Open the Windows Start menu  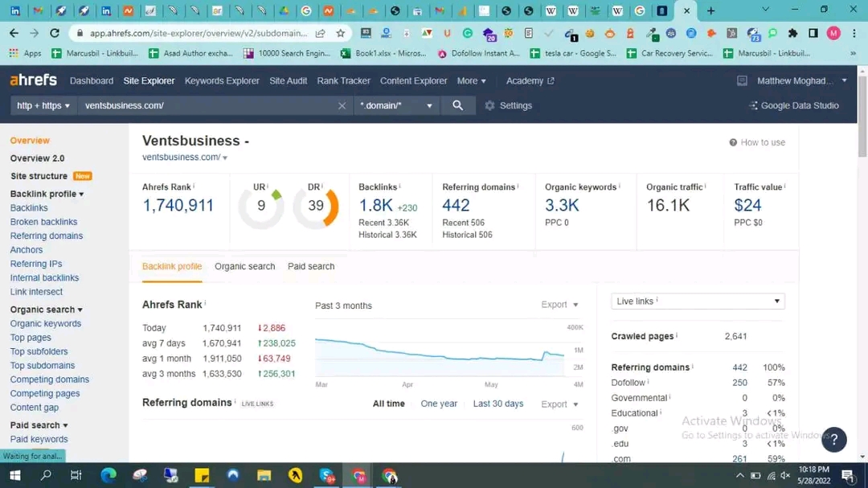[15, 475]
